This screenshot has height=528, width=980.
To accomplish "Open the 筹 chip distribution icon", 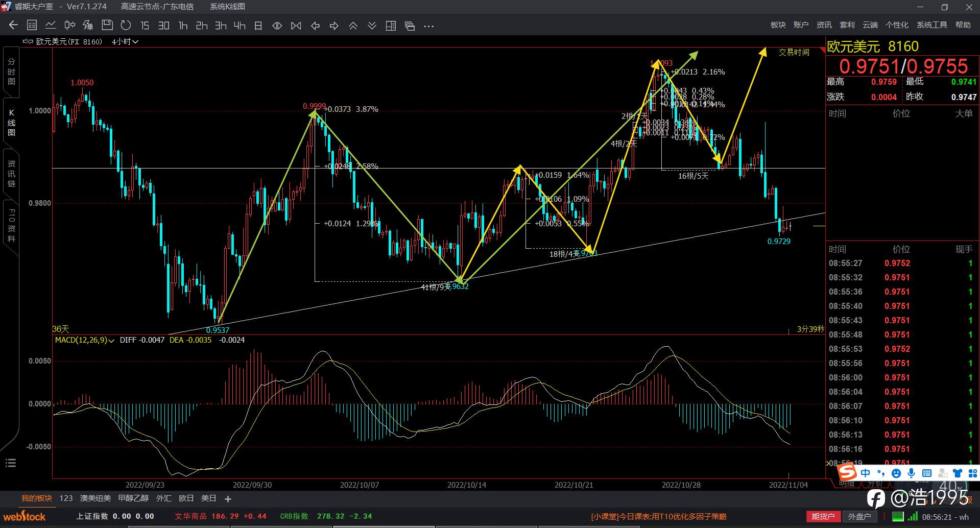I will click(x=88, y=25).
